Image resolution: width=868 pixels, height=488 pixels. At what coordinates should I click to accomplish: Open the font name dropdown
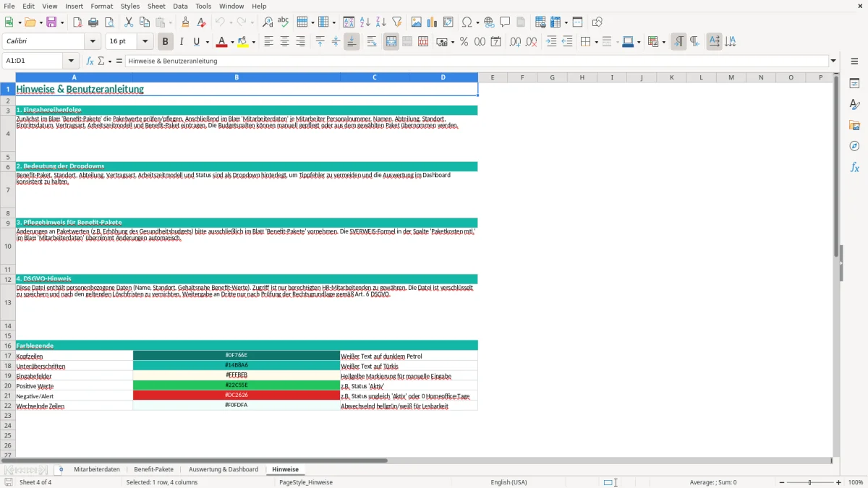pos(93,42)
